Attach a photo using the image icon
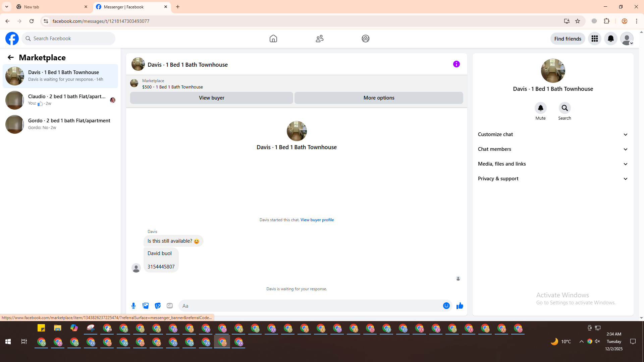The image size is (644, 362). [146, 306]
